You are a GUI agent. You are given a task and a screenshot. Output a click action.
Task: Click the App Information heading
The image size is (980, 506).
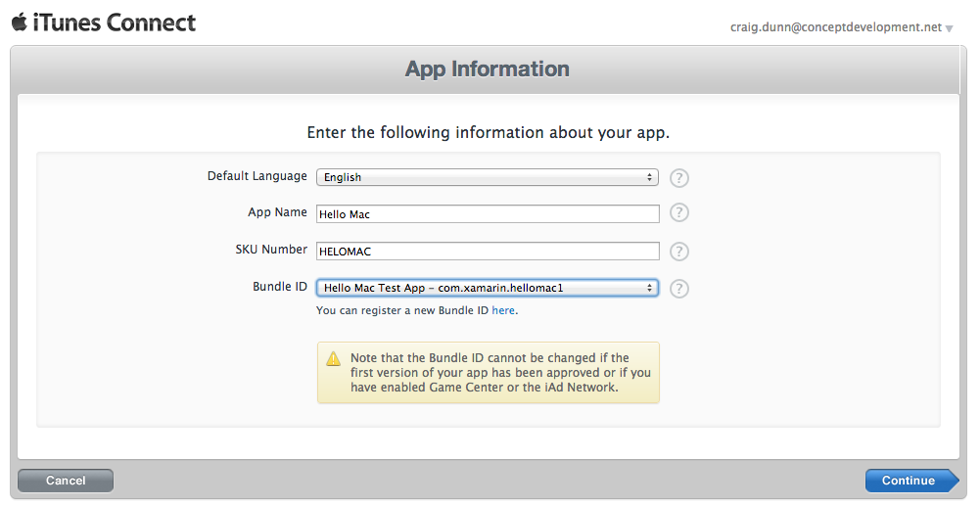pyautogui.click(x=488, y=69)
